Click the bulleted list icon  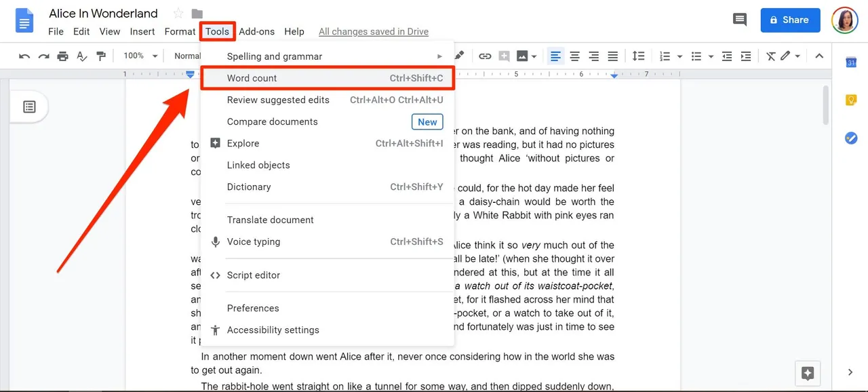point(696,56)
